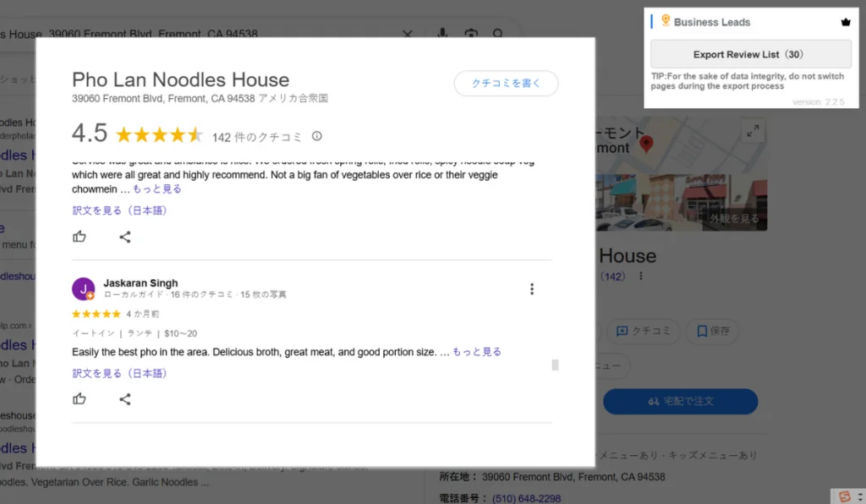This screenshot has width=866, height=504.
Task: Click the info icon next to 142 件のクチコミ
Action: [x=316, y=136]
